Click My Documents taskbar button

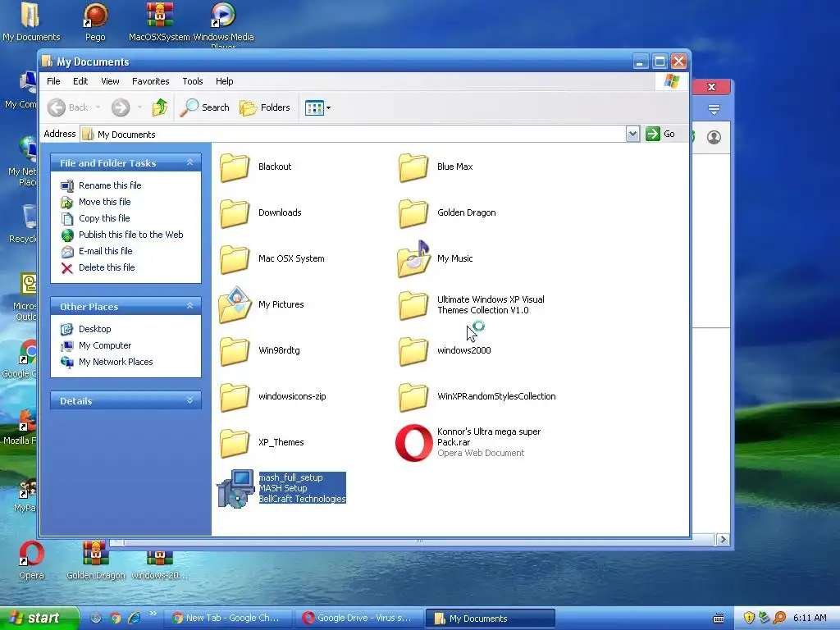point(490,618)
